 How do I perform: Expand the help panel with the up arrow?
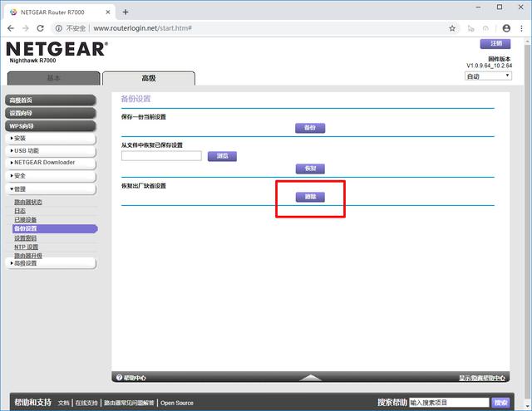[310, 378]
